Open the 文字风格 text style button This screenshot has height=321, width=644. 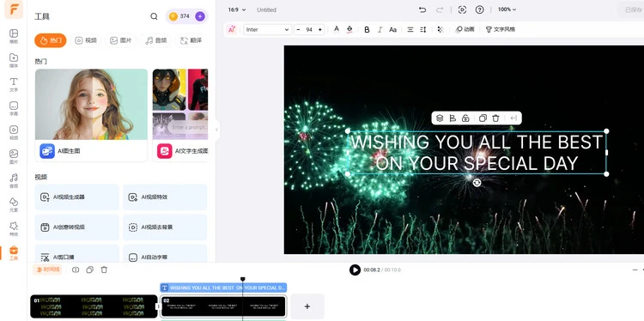[x=501, y=29]
